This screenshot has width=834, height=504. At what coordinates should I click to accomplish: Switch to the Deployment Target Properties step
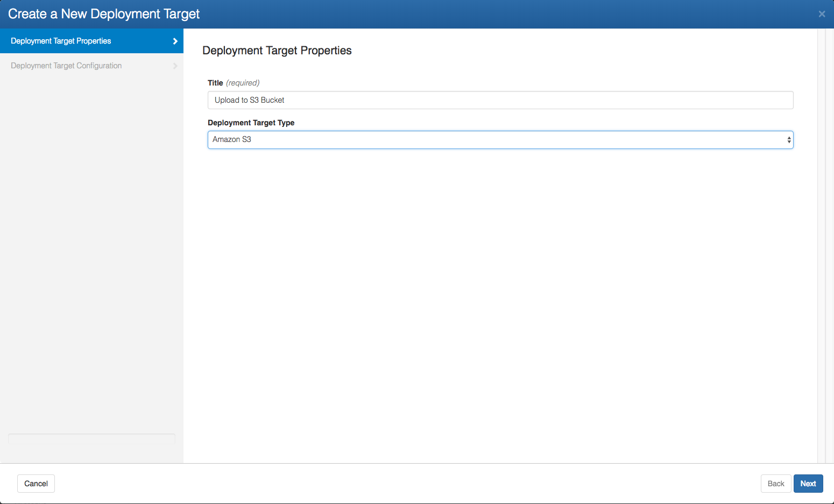pyautogui.click(x=61, y=41)
